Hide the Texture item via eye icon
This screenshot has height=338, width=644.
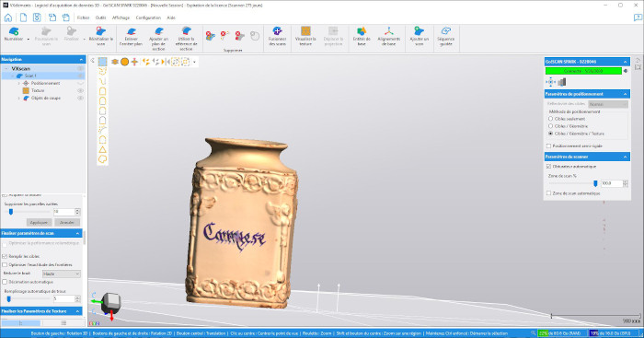(x=81, y=90)
